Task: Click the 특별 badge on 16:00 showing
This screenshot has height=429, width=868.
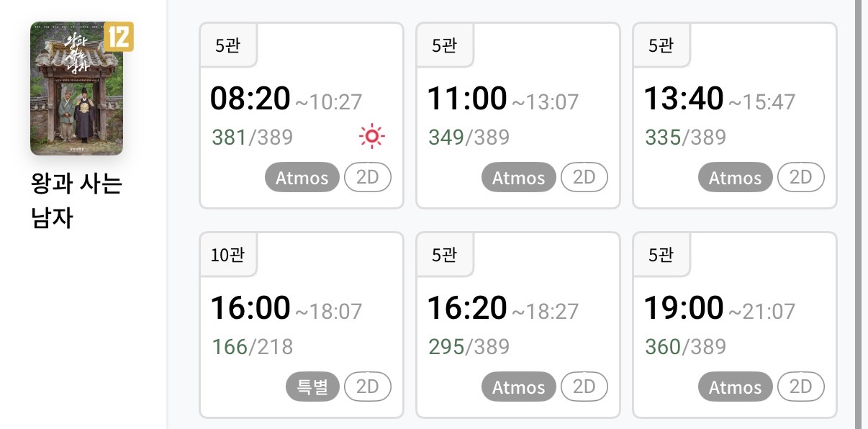Action: tap(312, 387)
